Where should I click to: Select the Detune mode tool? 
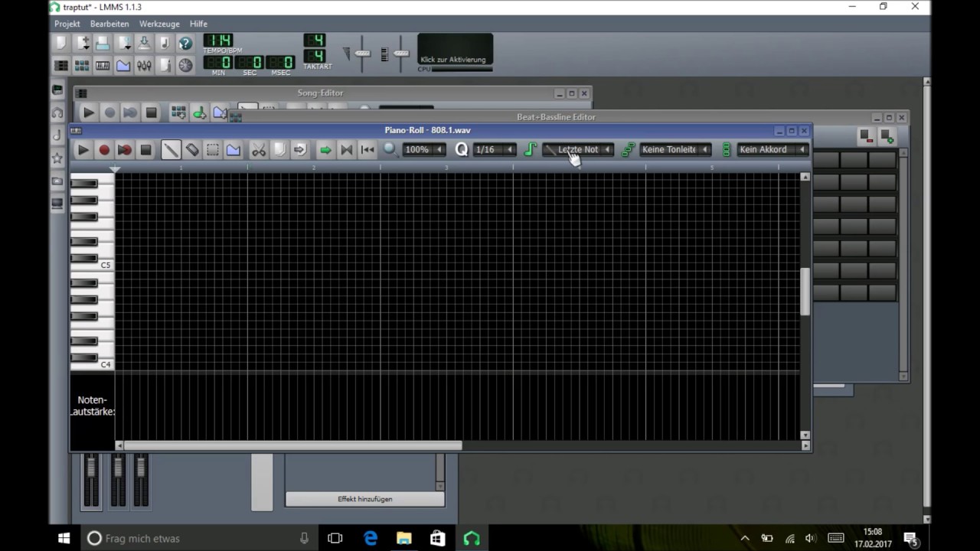[x=234, y=150]
